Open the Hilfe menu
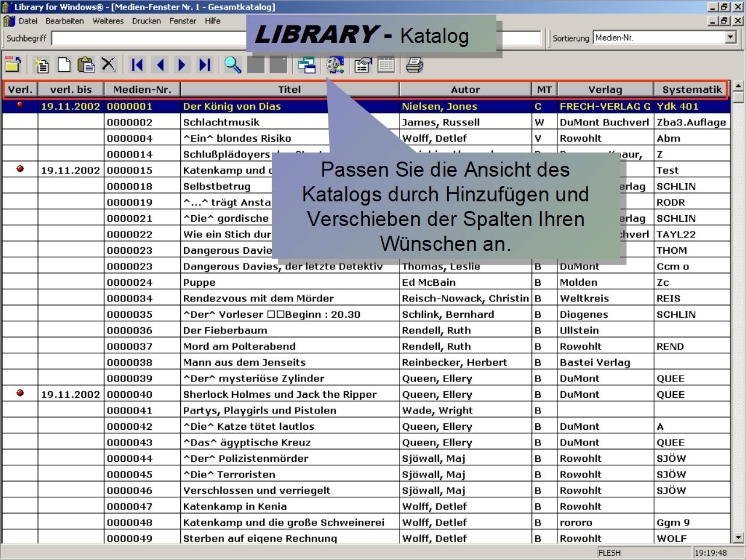746x560 pixels. 213,21
